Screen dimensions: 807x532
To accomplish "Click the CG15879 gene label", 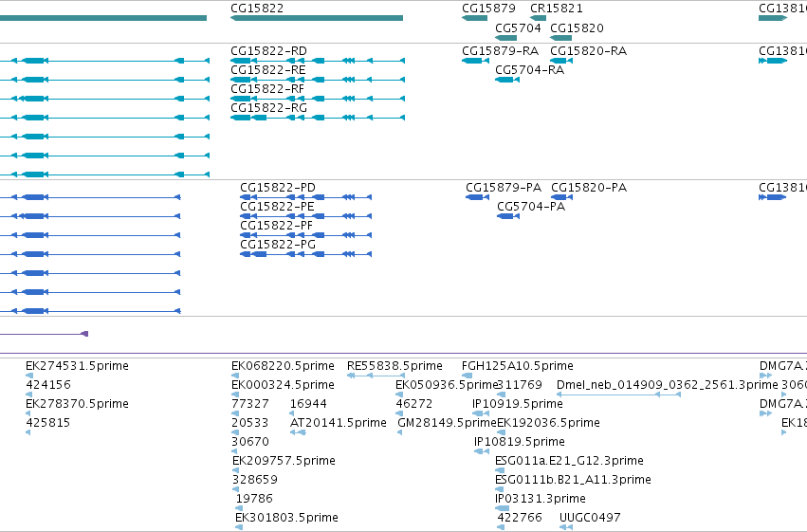I will (x=488, y=9).
